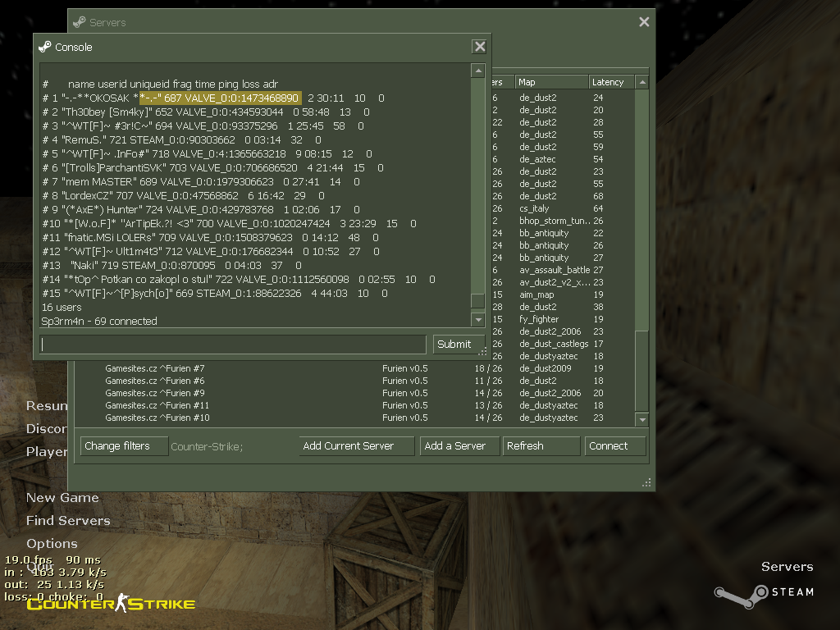This screenshot has height=630, width=840.
Task: Click console line for fnatic.MSi LOLERs
Action: [x=211, y=237]
